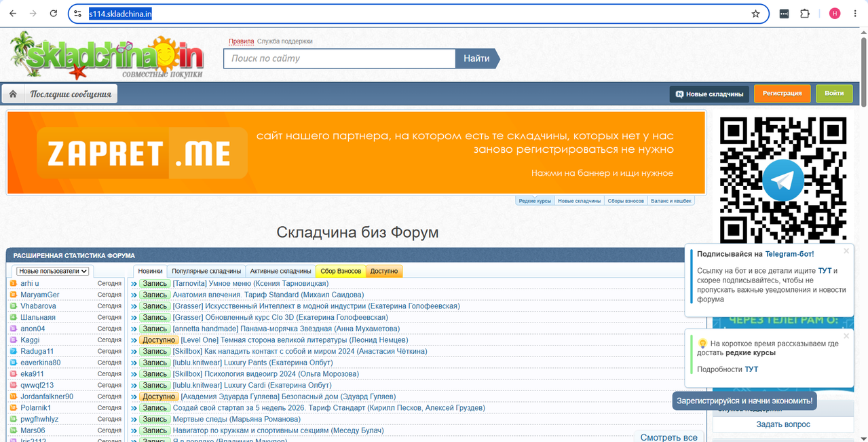Focus the Поиск по сайту search field
868x442 pixels.
(x=339, y=58)
